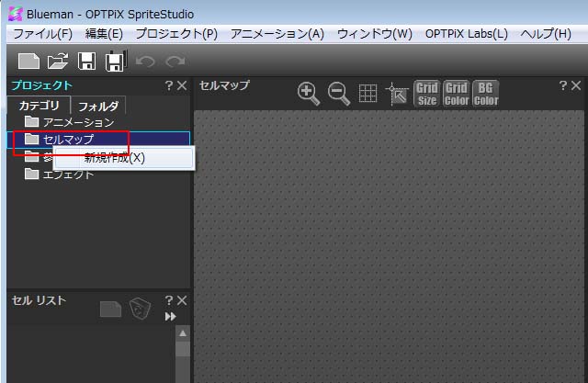The height and width of the screenshot is (383, 588).
Task: Open the BG Color setting
Action: tap(486, 94)
